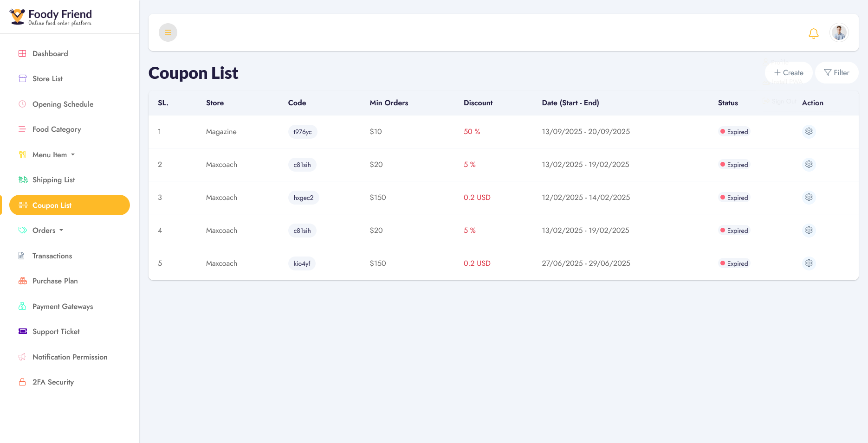Open action gear in row 2

click(809, 165)
